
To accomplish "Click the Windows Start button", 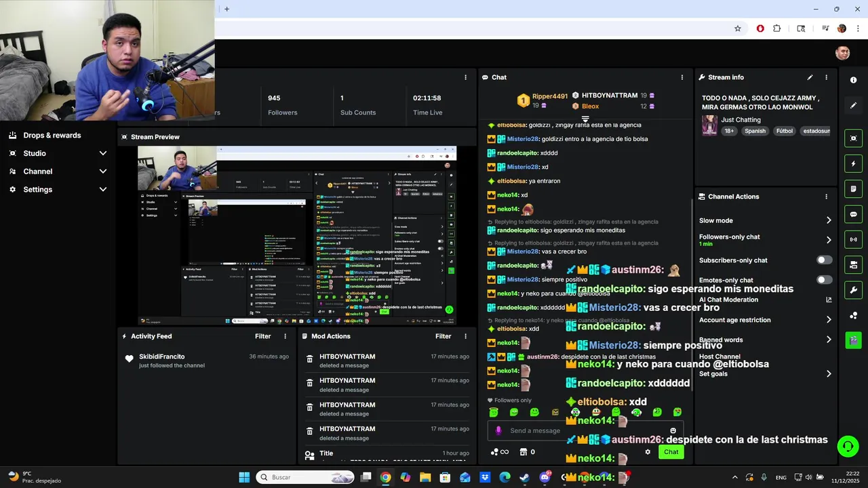I will coord(244,477).
